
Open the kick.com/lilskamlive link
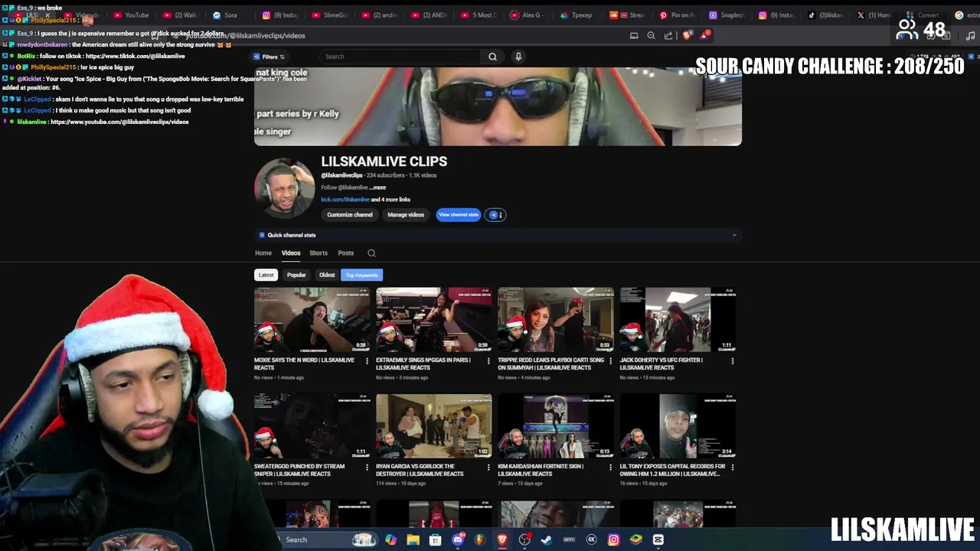345,200
